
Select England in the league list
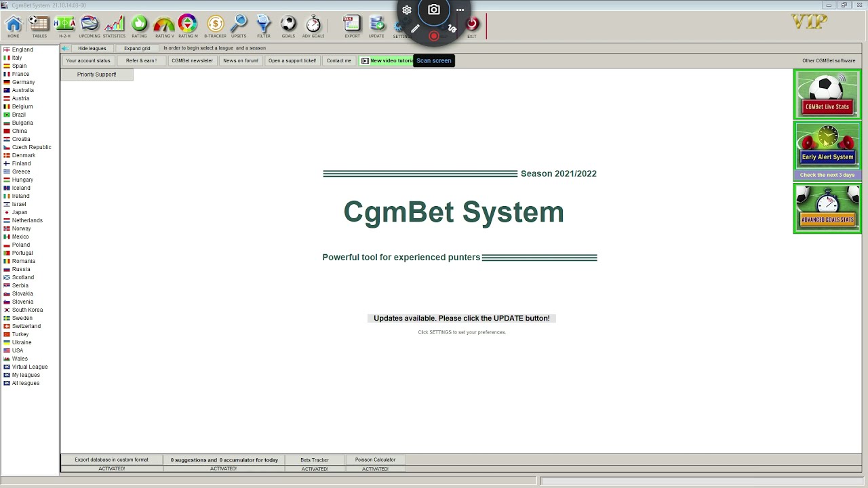(x=22, y=49)
